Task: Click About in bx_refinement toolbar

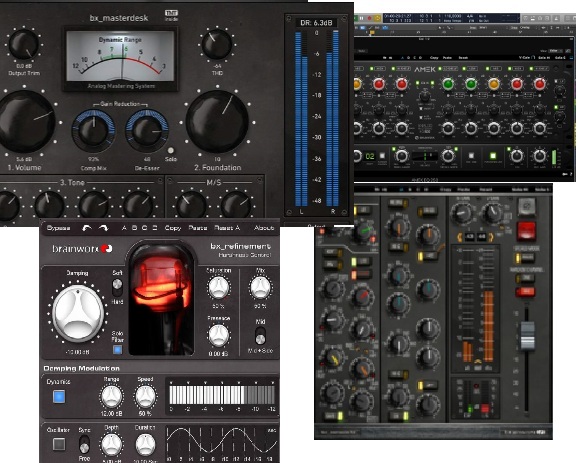Action: pyautogui.click(x=264, y=228)
